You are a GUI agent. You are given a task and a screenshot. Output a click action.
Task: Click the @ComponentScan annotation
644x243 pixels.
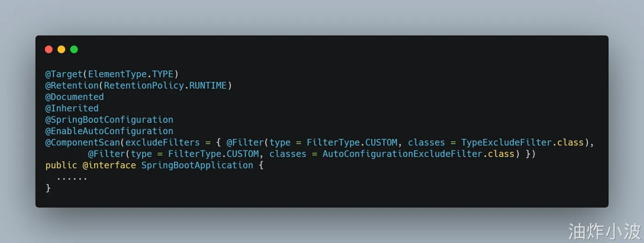[82, 143]
